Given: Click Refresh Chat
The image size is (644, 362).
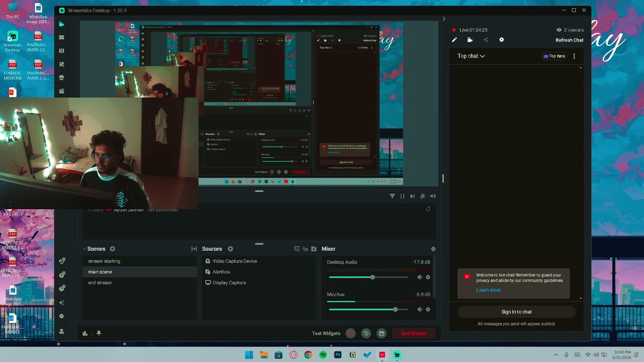Looking at the screenshot, I should pyautogui.click(x=570, y=40).
